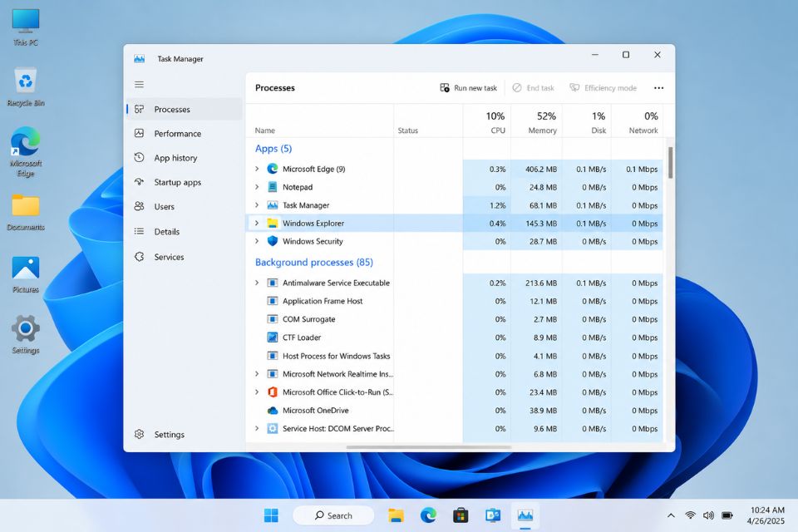Click the Microsoft Office Click-to-Run icon
Image resolution: width=798 pixels, height=532 pixels.
coord(273,392)
